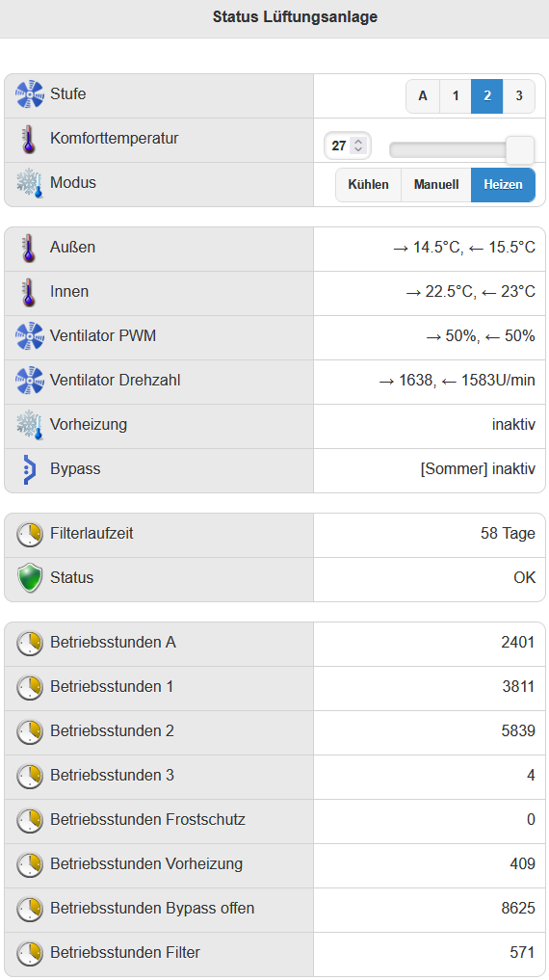Click the fan icon for Ventilator Drehzahl
The image size is (549, 980).
tap(29, 381)
